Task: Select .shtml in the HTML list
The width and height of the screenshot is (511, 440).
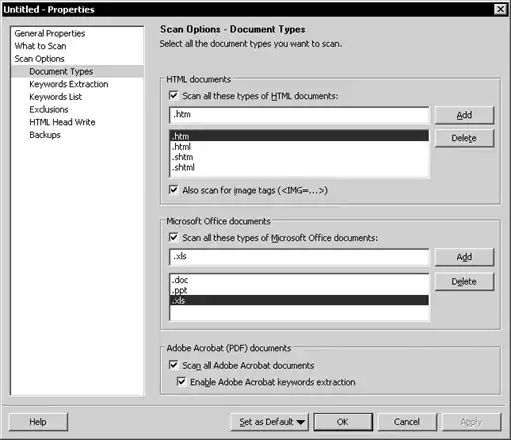Action: (x=299, y=167)
